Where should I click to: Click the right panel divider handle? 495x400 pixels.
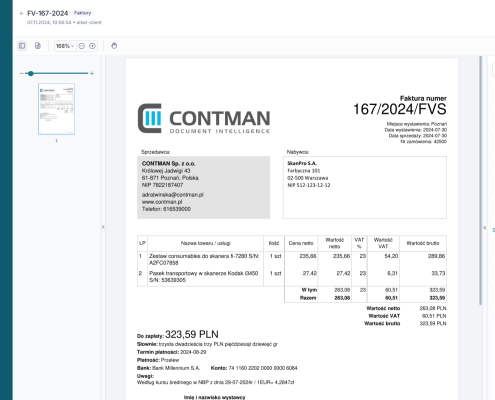(485, 228)
